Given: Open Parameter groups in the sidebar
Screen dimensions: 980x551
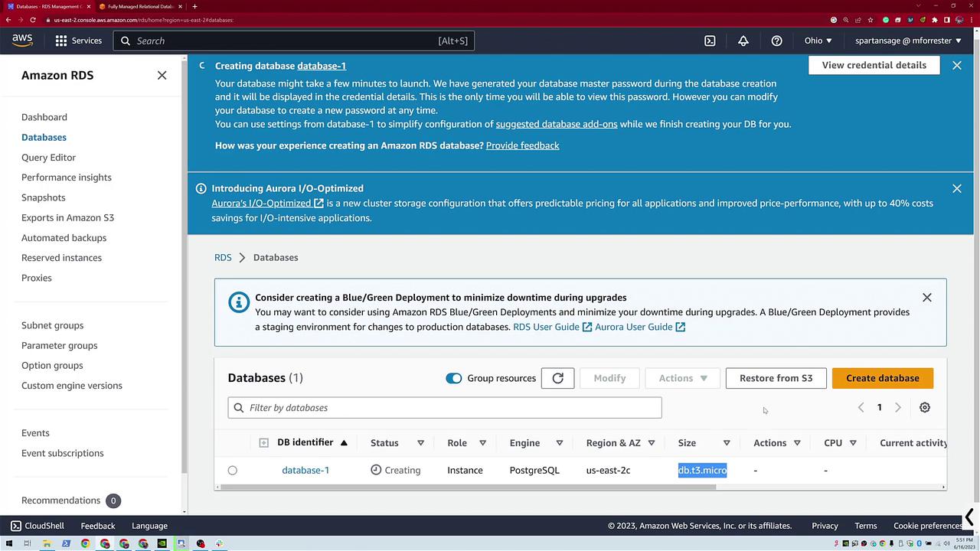Looking at the screenshot, I should (x=60, y=345).
